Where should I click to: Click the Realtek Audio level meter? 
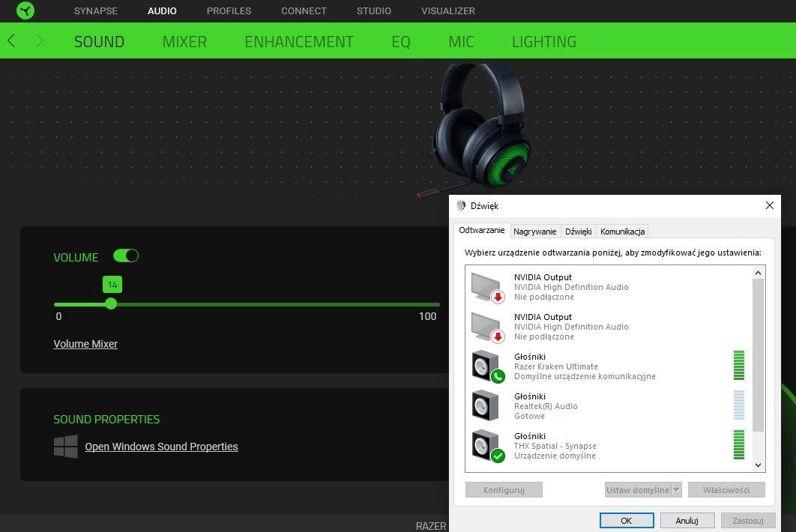(738, 405)
